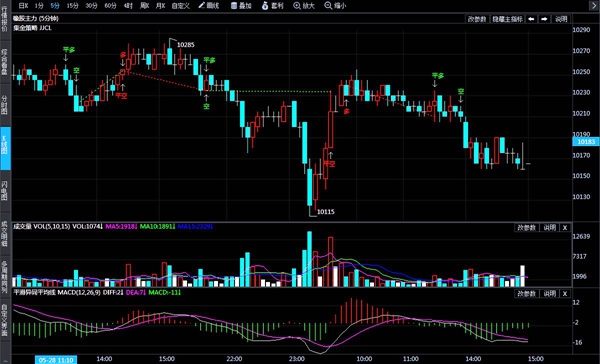The image size is (600, 364).
Task: Click the 10290 price axis label
Action: click(x=581, y=30)
